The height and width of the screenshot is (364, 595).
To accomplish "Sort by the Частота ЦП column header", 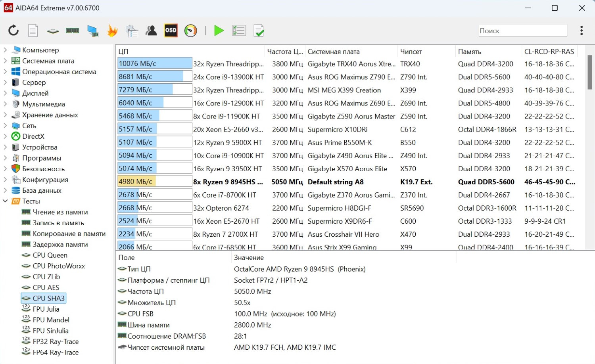I will [284, 52].
